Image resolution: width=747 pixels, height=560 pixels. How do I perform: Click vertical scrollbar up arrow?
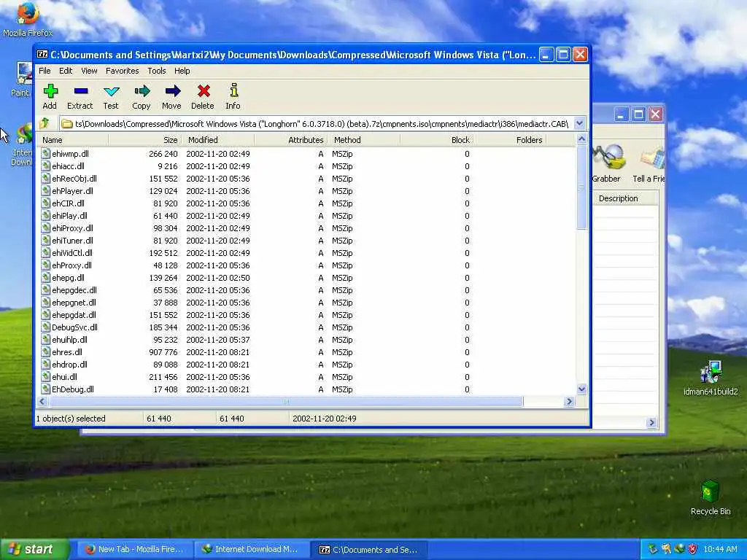(581, 139)
